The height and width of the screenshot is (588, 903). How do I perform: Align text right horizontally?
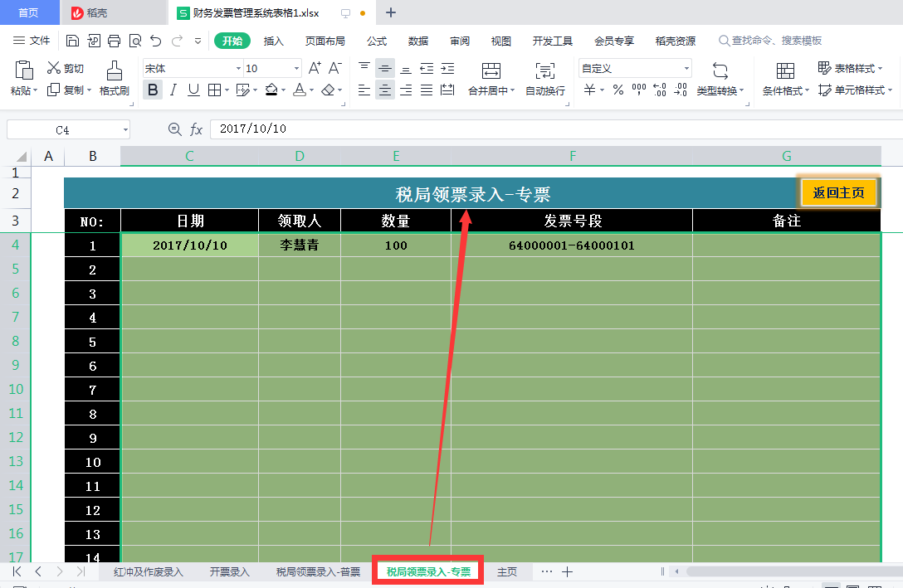(x=406, y=90)
